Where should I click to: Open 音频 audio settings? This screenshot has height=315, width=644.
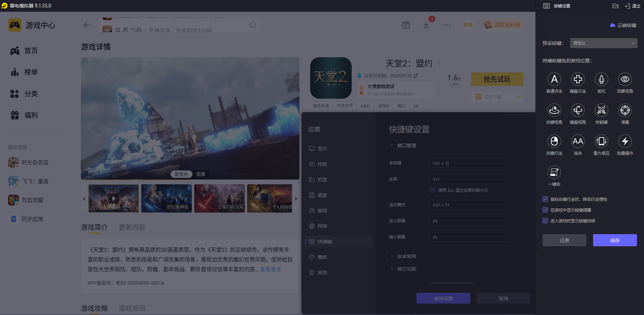[339, 211]
